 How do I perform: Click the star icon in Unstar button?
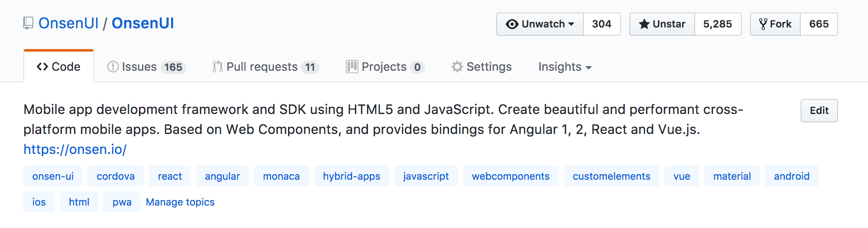(x=644, y=24)
